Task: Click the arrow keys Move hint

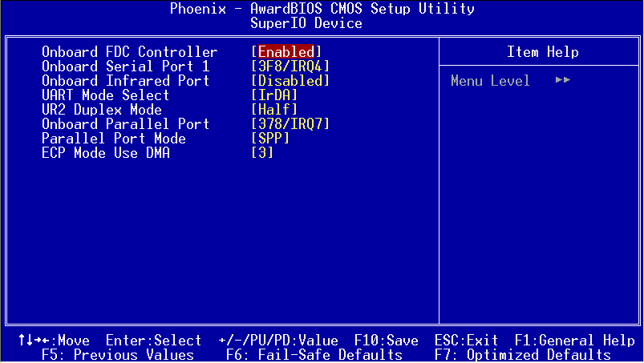Action: [54, 341]
